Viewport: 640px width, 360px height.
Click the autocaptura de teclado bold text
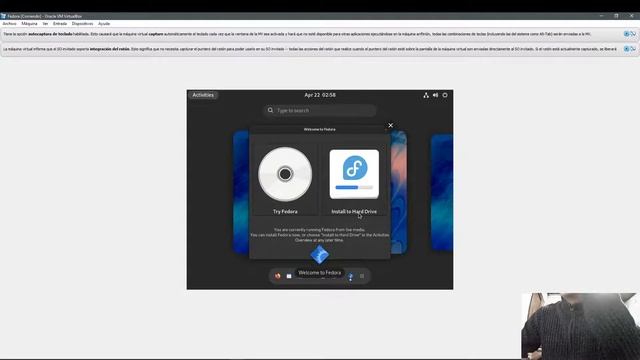(50, 34)
